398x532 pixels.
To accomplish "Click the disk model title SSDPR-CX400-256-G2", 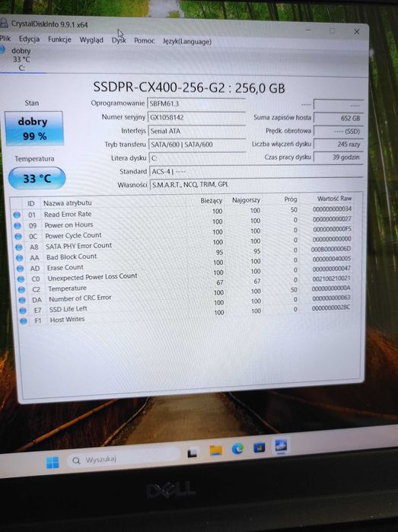I will tap(159, 88).
